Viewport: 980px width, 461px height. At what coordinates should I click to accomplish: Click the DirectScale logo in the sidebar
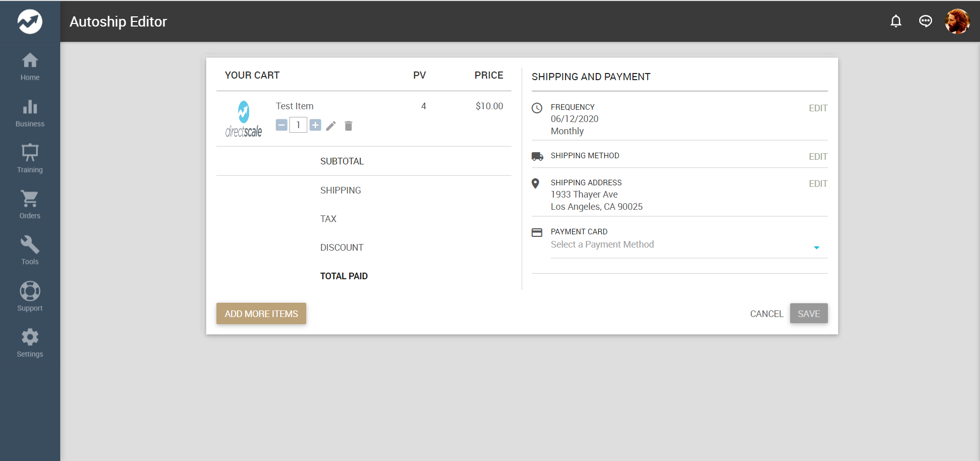[x=30, y=21]
